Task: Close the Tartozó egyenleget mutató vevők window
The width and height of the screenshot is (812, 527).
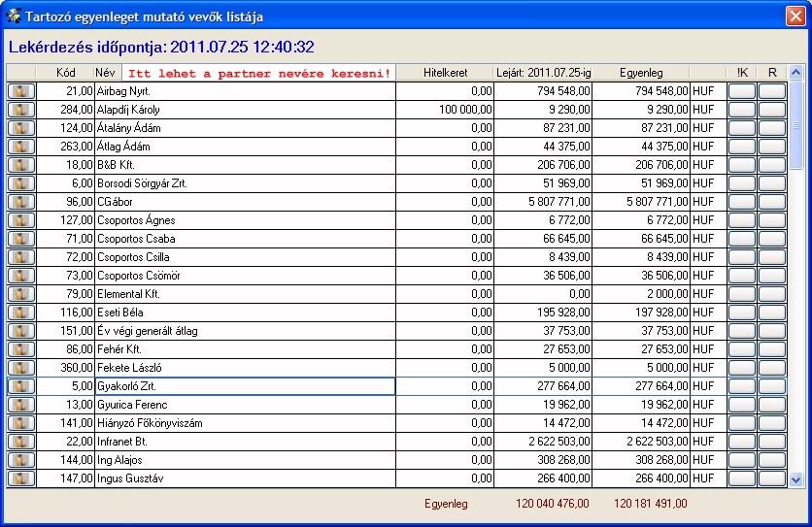Action: click(795, 16)
